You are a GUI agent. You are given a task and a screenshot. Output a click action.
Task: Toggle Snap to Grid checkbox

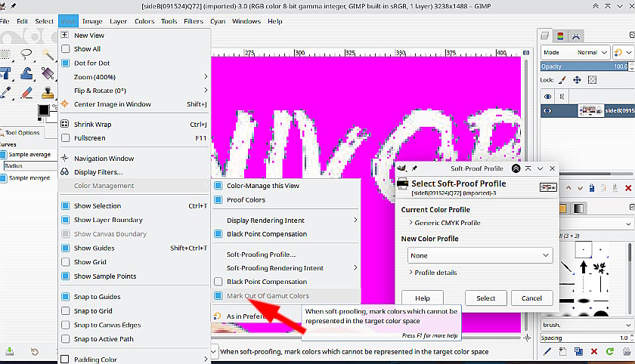pyautogui.click(x=65, y=310)
